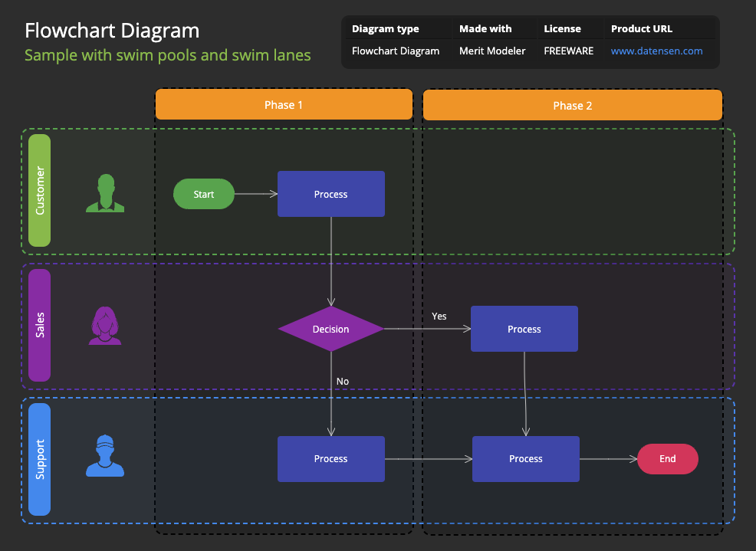Image resolution: width=756 pixels, height=551 pixels.
Task: Open the www.datensen.com link
Action: pyautogui.click(x=656, y=51)
